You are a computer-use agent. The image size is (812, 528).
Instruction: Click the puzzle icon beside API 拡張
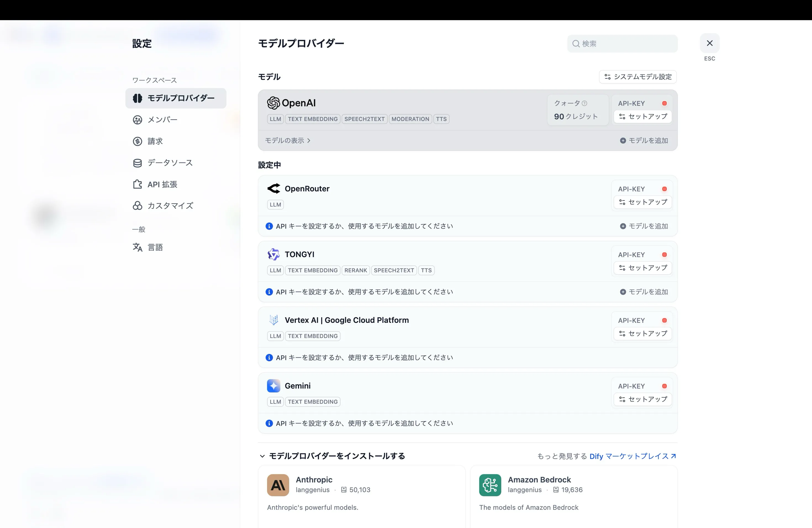tap(138, 184)
